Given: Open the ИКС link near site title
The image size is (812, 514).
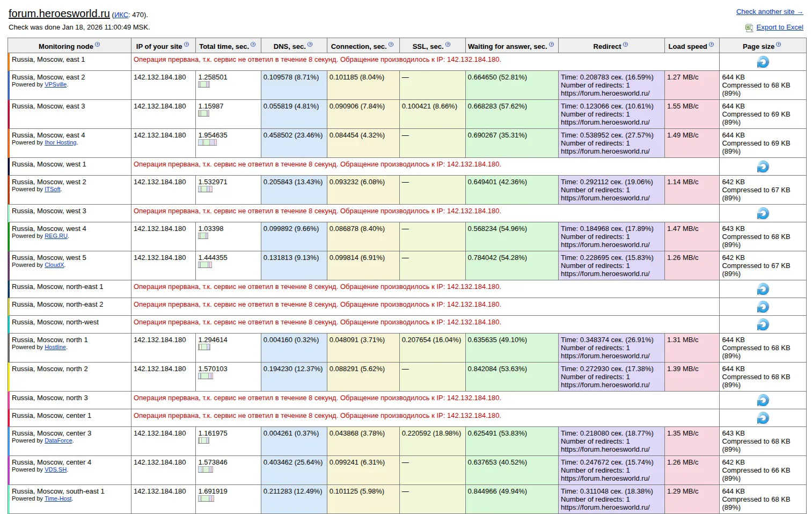Looking at the screenshot, I should click(121, 15).
